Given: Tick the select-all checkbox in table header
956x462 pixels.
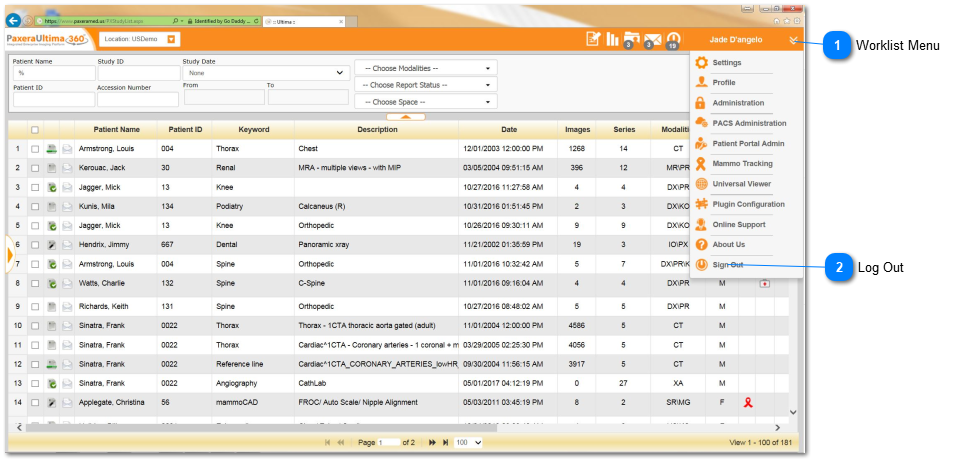Looking at the screenshot, I should point(35,129).
